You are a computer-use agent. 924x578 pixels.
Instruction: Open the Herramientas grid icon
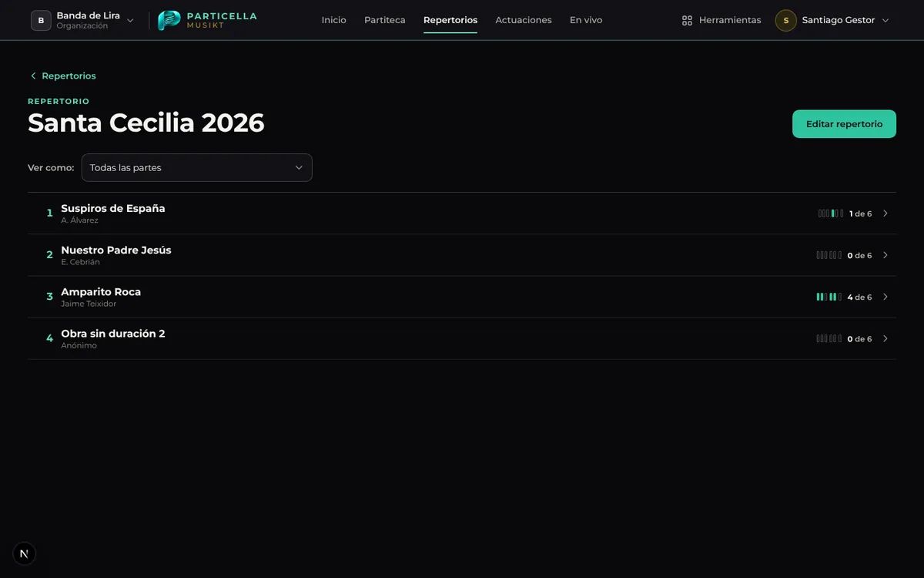pyautogui.click(x=687, y=21)
